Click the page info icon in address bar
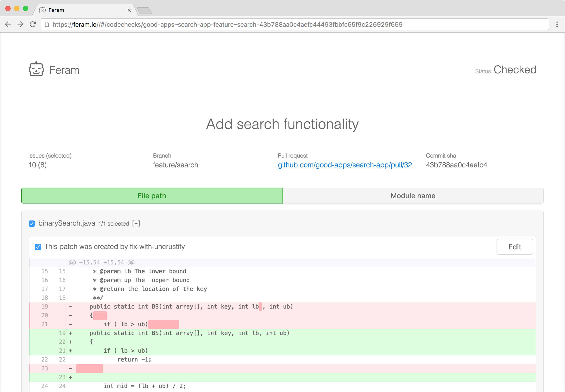 (47, 24)
